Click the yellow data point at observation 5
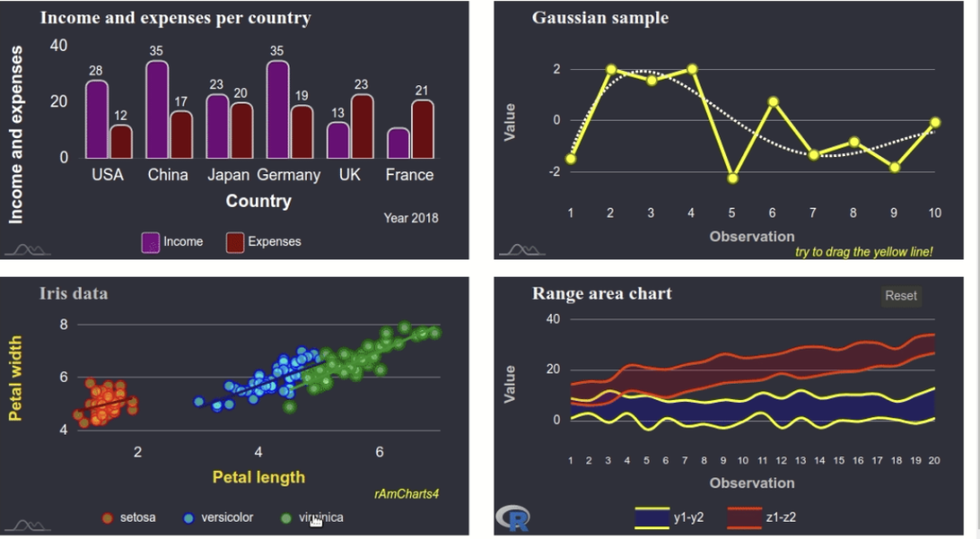Screen dimensions: 980x539 732,178
